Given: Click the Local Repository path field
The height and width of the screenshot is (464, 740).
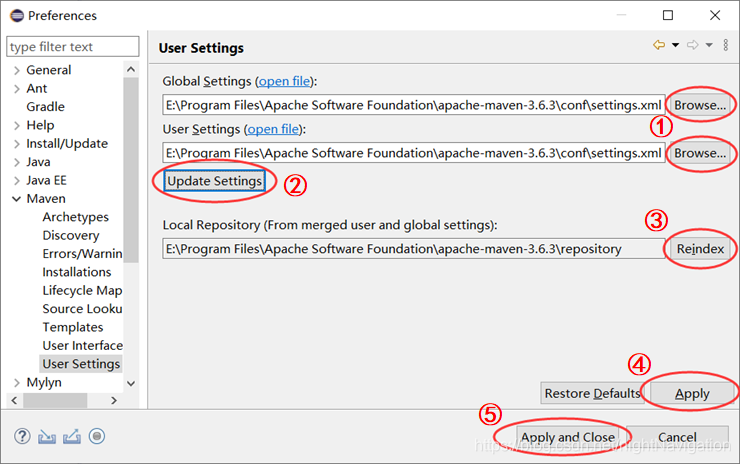Looking at the screenshot, I should click(x=413, y=249).
